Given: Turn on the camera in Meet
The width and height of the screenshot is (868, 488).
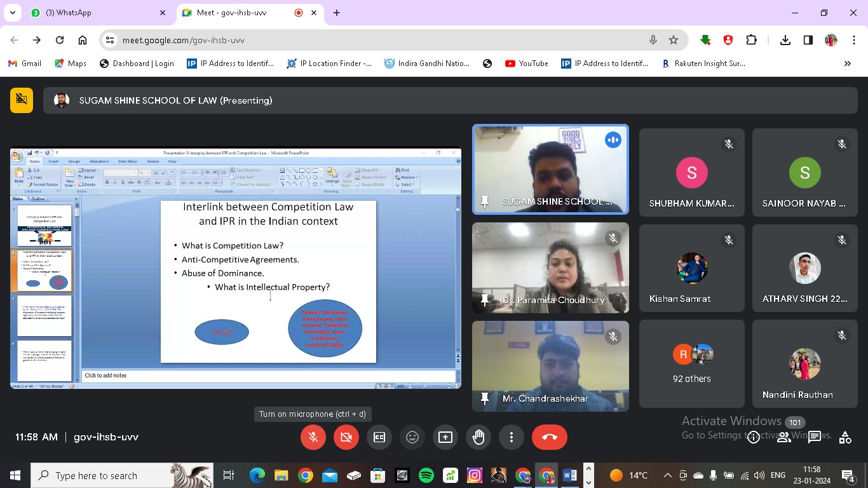Looking at the screenshot, I should pos(346,437).
